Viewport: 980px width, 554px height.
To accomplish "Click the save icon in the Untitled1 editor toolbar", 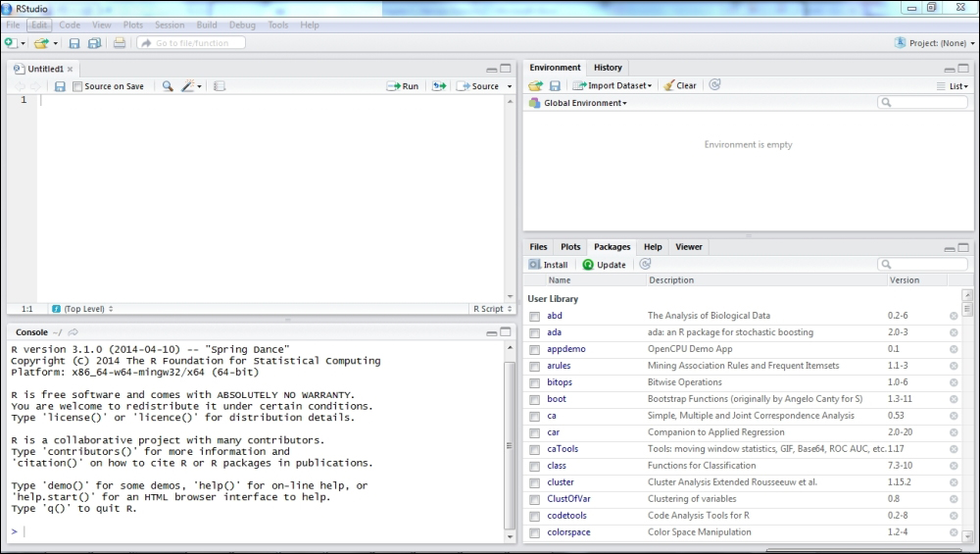I will coord(60,86).
